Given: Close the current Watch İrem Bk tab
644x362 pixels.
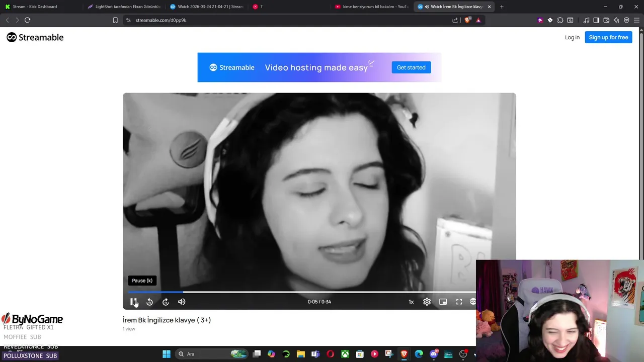Looking at the screenshot, I should coord(489,7).
